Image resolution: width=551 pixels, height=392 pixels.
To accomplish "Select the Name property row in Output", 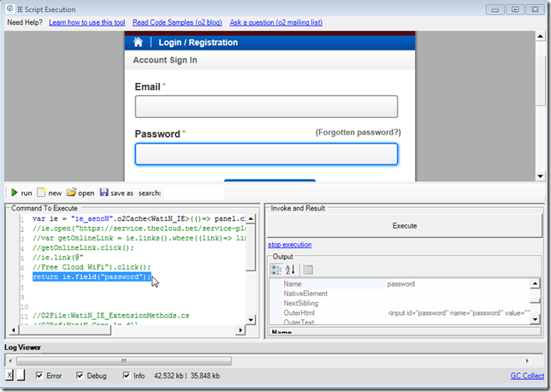I will (x=400, y=283).
